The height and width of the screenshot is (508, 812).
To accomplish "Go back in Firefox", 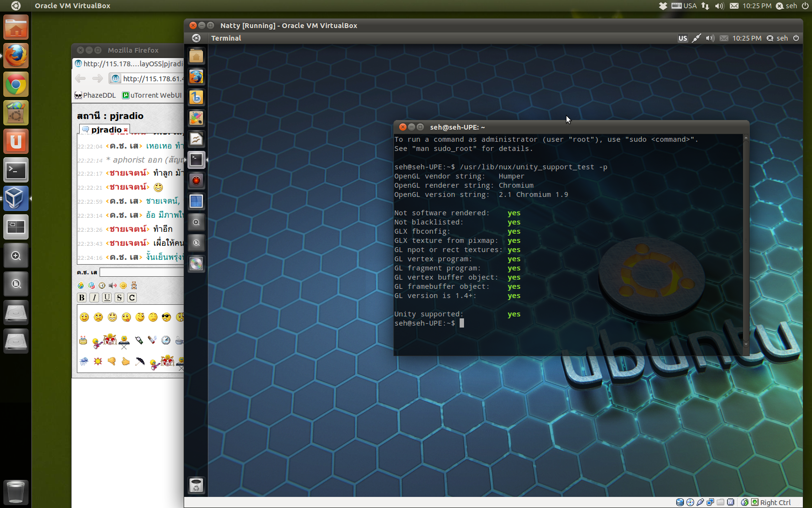I will [80, 78].
